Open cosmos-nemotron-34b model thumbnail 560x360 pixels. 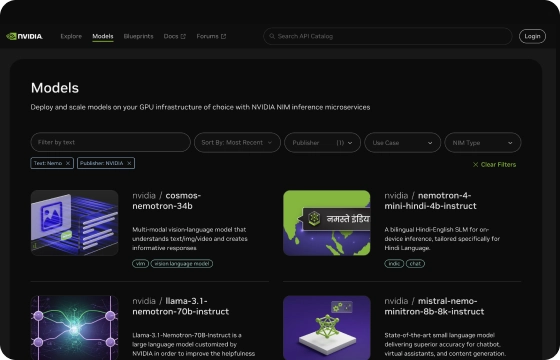pos(74,223)
